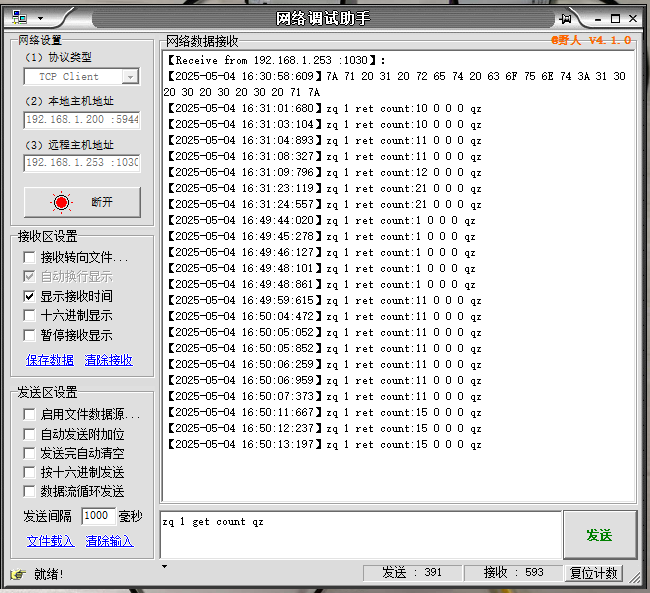
Task: Uncheck 显示接收时间 checkbox
Action: point(30,297)
